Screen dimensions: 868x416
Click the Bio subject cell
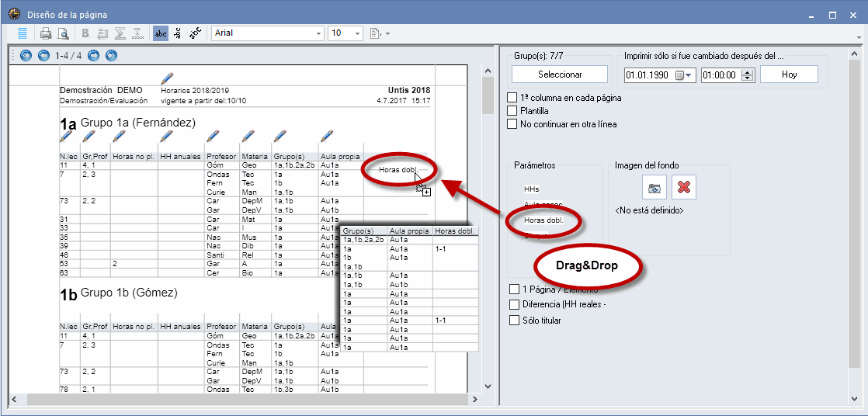(248, 272)
